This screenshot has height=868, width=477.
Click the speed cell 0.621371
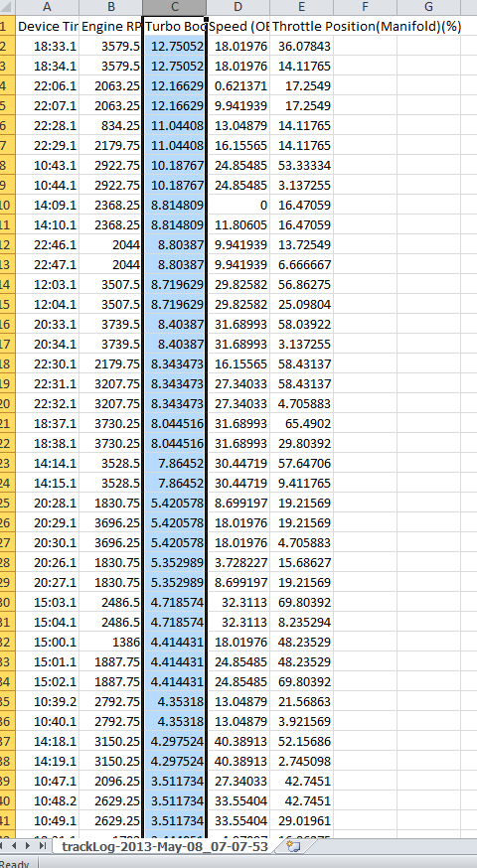pyautogui.click(x=238, y=85)
